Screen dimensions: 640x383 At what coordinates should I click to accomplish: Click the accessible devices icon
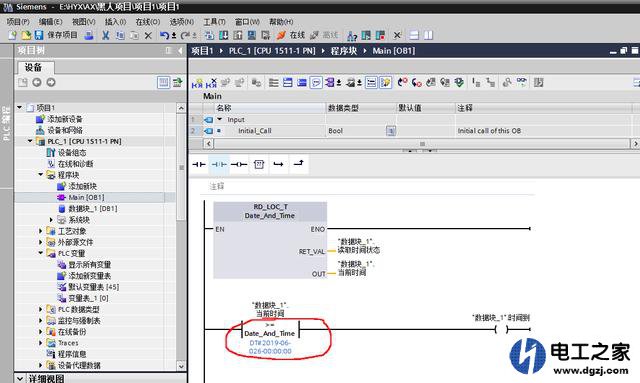coord(352,36)
